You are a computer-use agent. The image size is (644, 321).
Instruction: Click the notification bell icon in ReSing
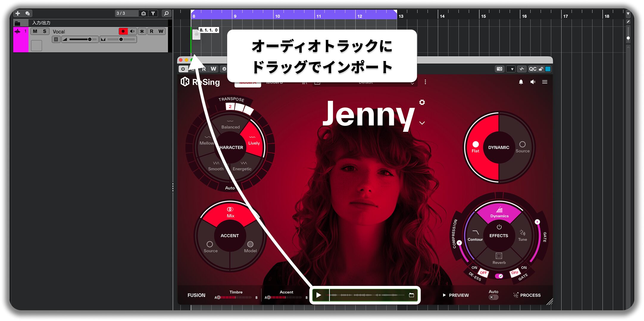[x=521, y=82]
